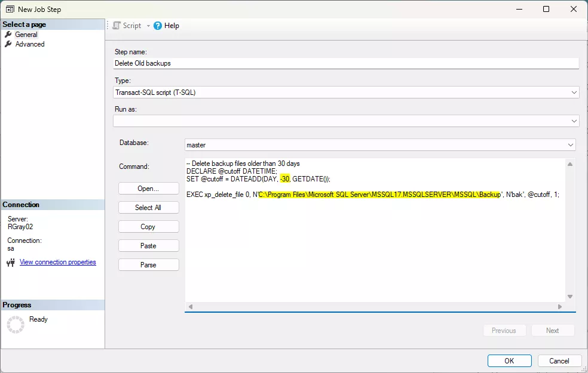Click the Advanced page wrench icon
The height and width of the screenshot is (373, 588).
[8, 44]
